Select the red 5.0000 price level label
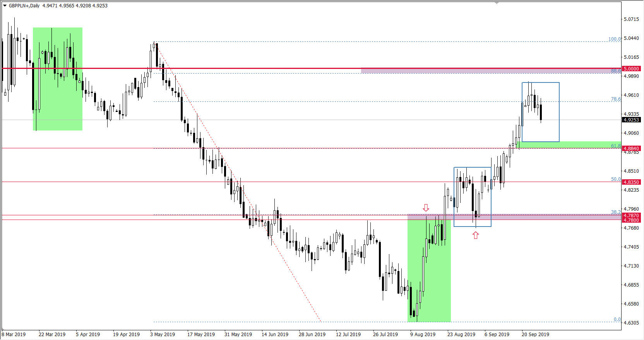 point(631,69)
